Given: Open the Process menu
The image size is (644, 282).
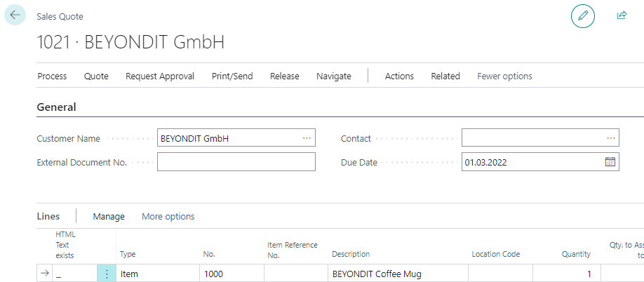Looking at the screenshot, I should point(52,76).
